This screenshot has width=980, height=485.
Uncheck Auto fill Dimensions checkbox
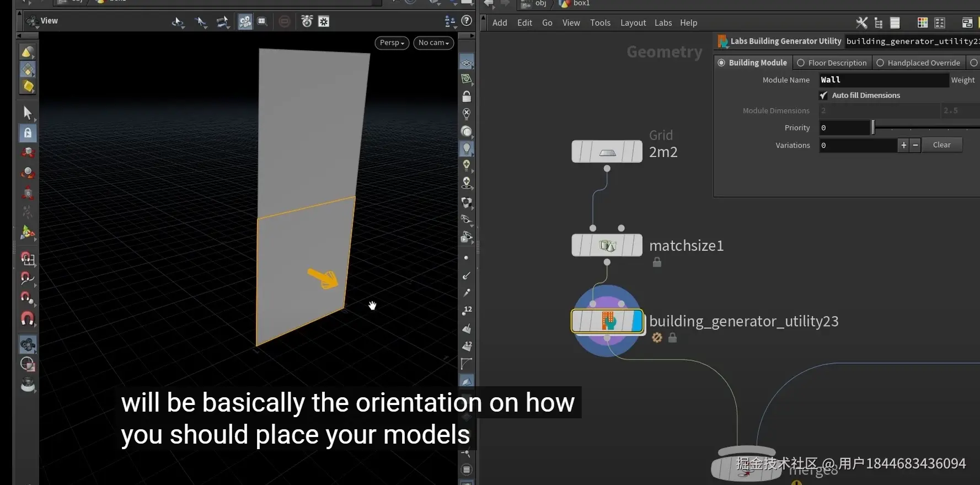(x=823, y=95)
